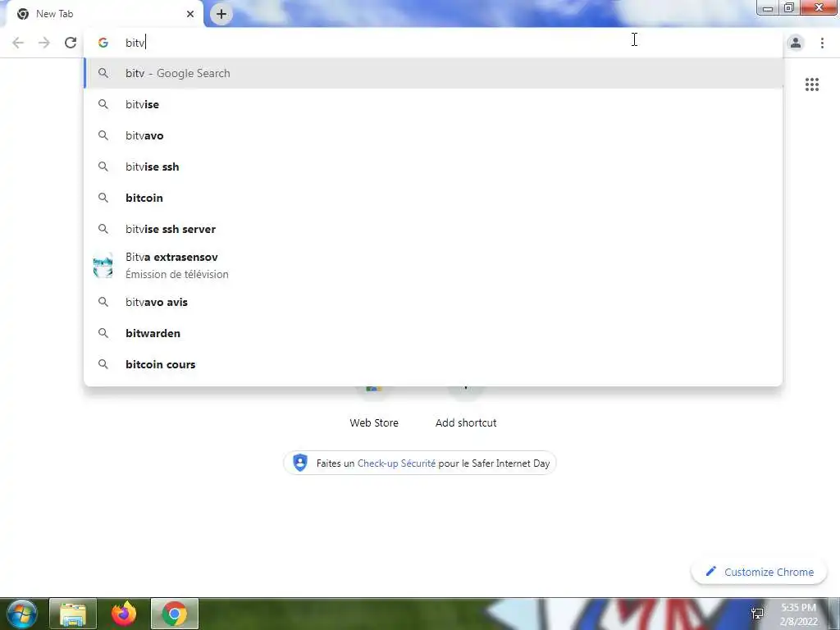The height and width of the screenshot is (630, 840).
Task: Select the 'Bitva extrasensov' TV show suggestion
Action: pyautogui.click(x=433, y=265)
